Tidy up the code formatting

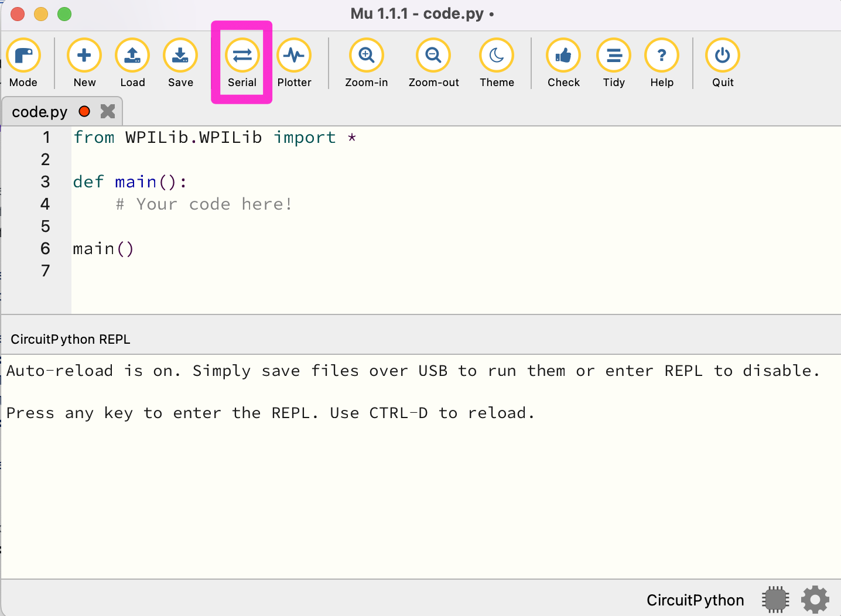(614, 63)
